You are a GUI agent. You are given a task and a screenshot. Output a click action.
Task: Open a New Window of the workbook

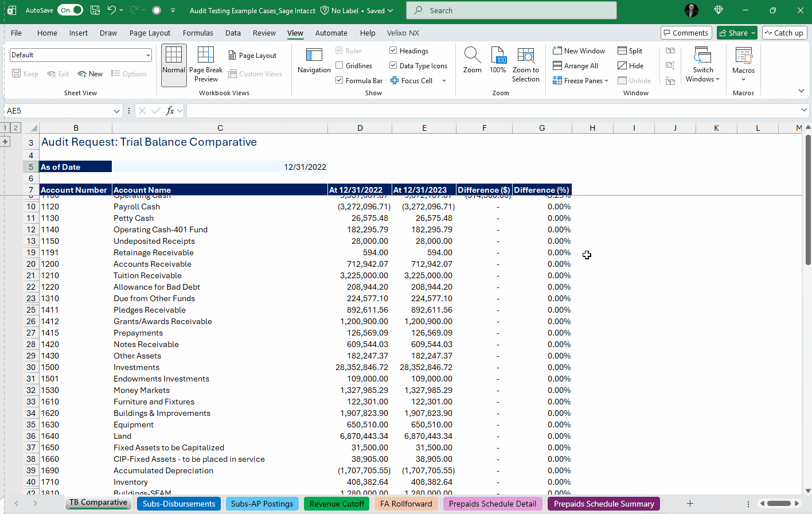point(579,50)
